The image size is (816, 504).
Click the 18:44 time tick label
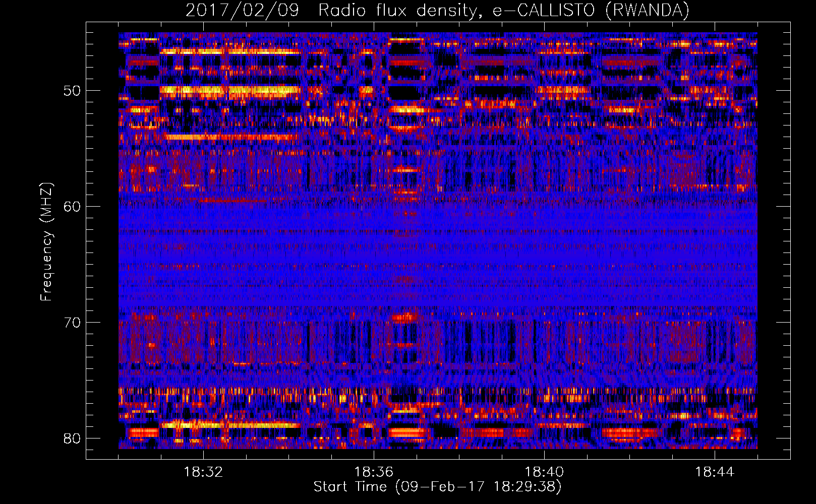[715, 472]
